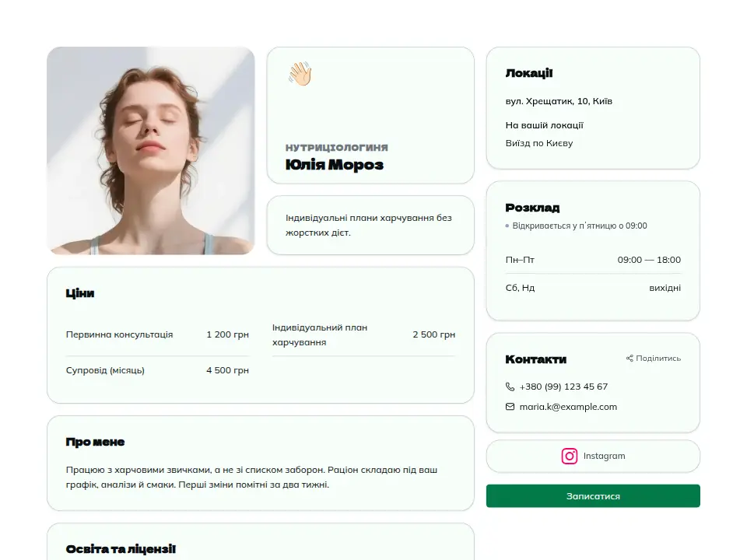Viewport: 747px width, 560px height.
Task: Open email link maria.k@example.com
Action: coord(568,407)
